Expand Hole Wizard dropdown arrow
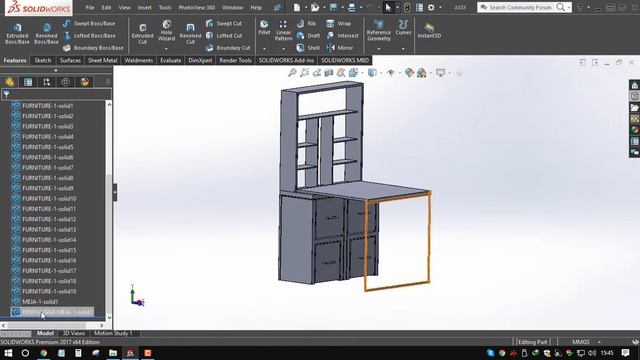The image size is (640, 360). click(x=166, y=49)
